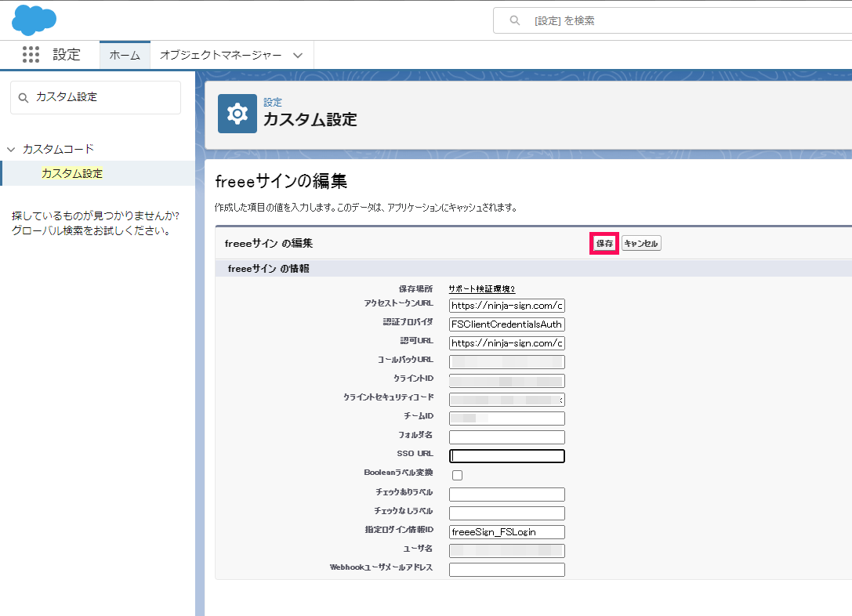Click the freeeサイン の情報 section header
The height and width of the screenshot is (616, 852).
pos(268,269)
